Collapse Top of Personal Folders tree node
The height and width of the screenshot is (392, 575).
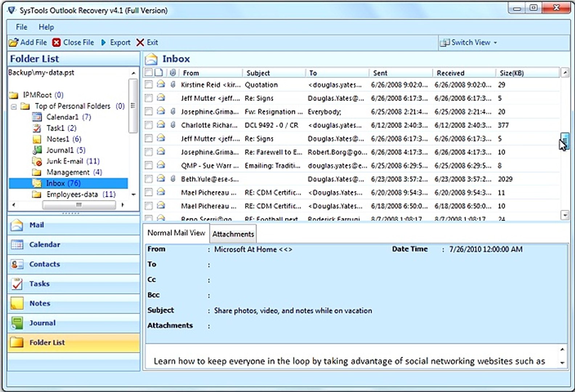pyautogui.click(x=14, y=106)
